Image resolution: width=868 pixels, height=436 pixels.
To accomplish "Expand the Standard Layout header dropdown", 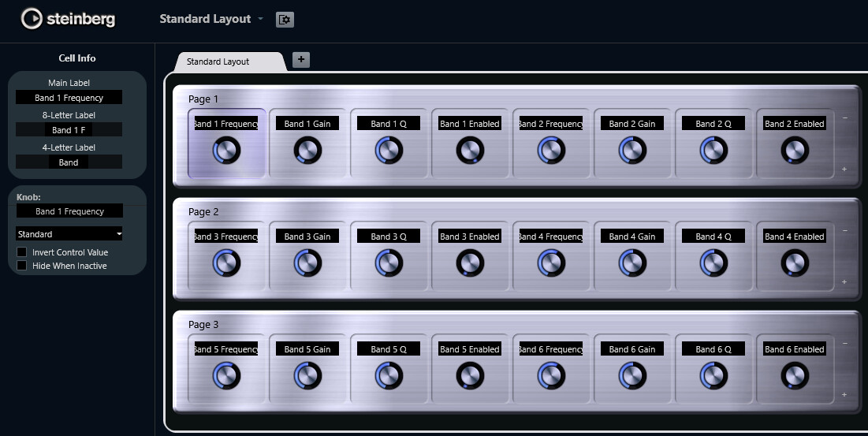I will 211,19.
